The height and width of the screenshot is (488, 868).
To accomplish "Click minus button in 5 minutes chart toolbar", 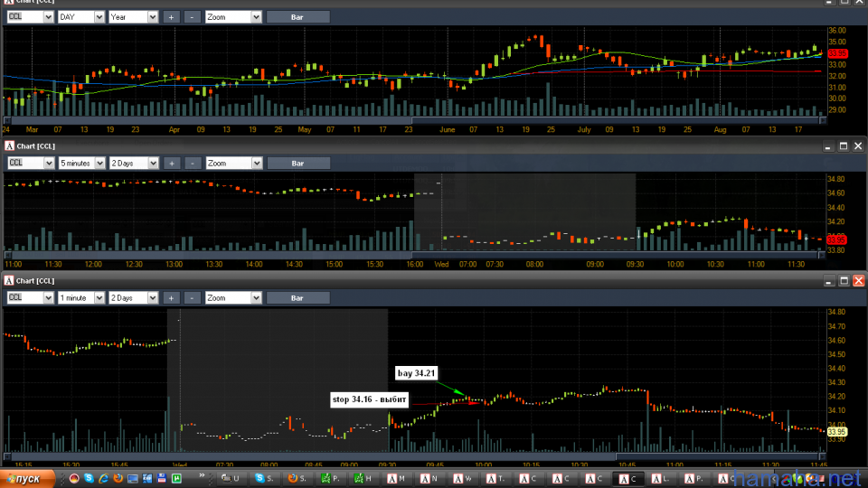I will (x=193, y=164).
